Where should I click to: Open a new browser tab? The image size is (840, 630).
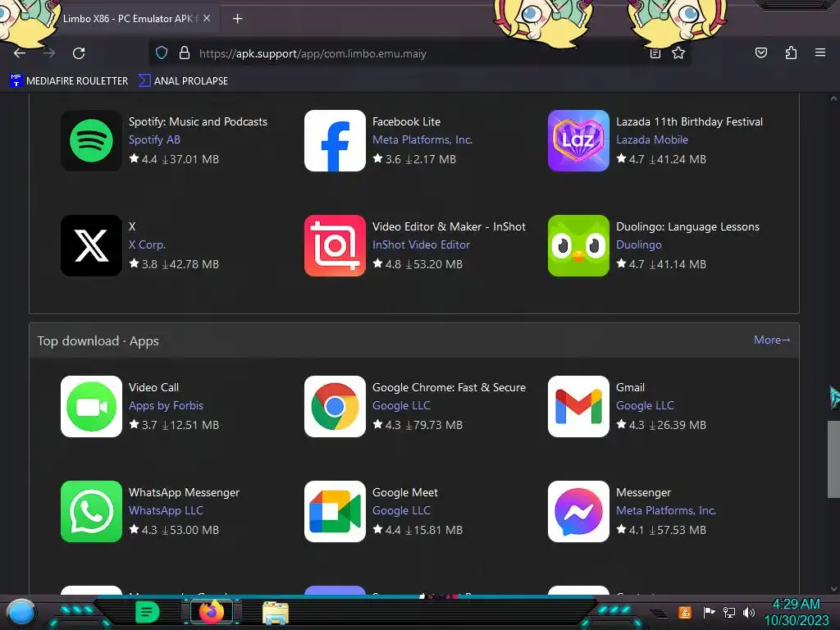tap(237, 19)
